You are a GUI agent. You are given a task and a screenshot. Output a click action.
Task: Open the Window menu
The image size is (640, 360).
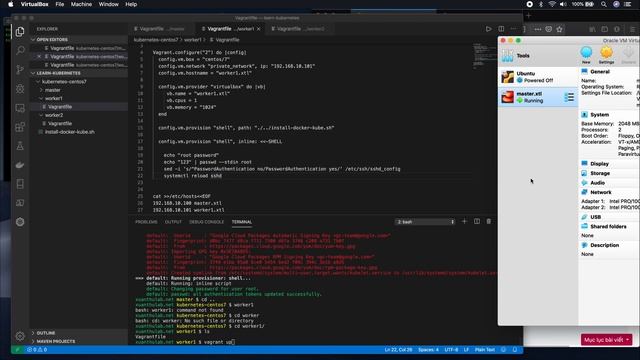click(108, 4)
